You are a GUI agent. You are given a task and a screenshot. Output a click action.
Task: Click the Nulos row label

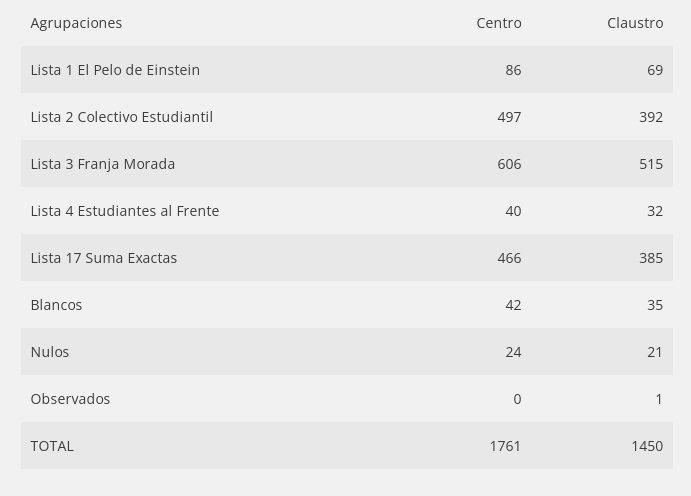pyautogui.click(x=50, y=352)
